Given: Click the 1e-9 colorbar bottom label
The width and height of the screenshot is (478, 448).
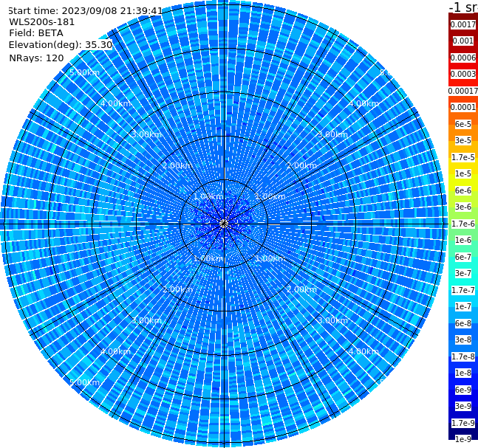Looking at the screenshot, I should pyautogui.click(x=463, y=439).
